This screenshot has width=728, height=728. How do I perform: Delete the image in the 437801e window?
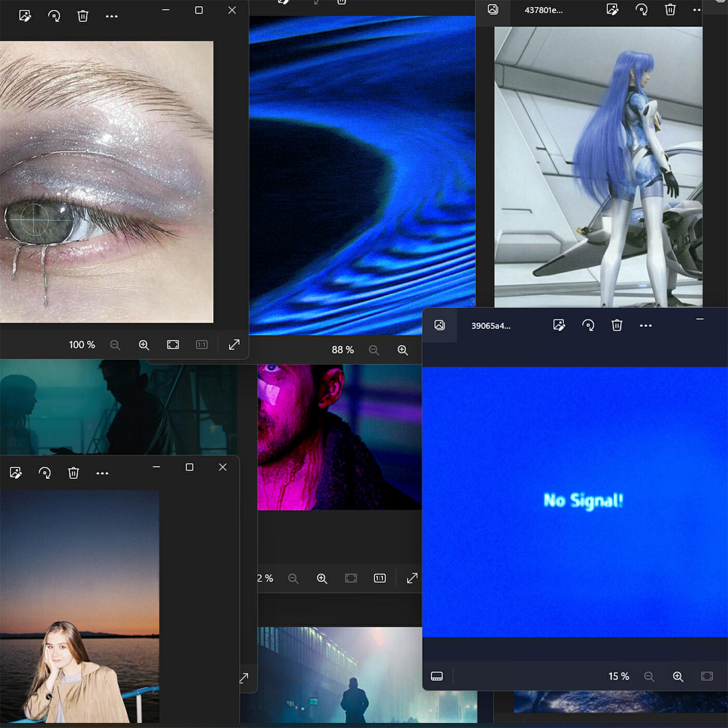click(x=670, y=10)
